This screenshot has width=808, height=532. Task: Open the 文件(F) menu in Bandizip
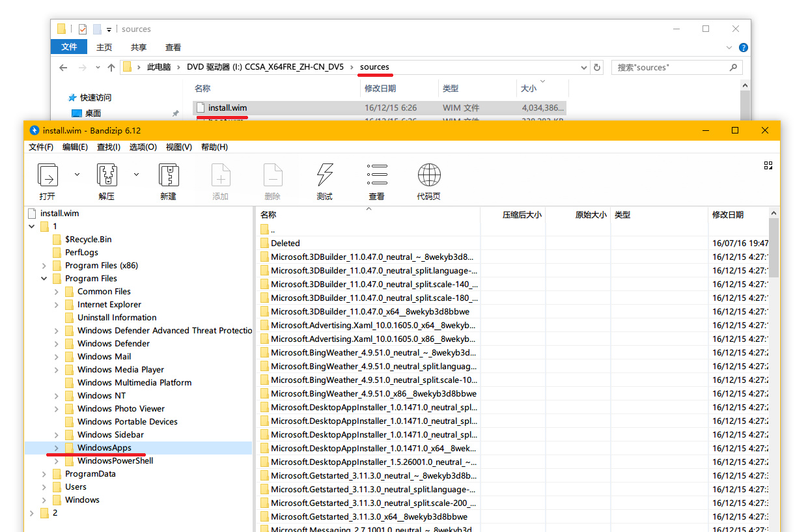[x=41, y=147]
